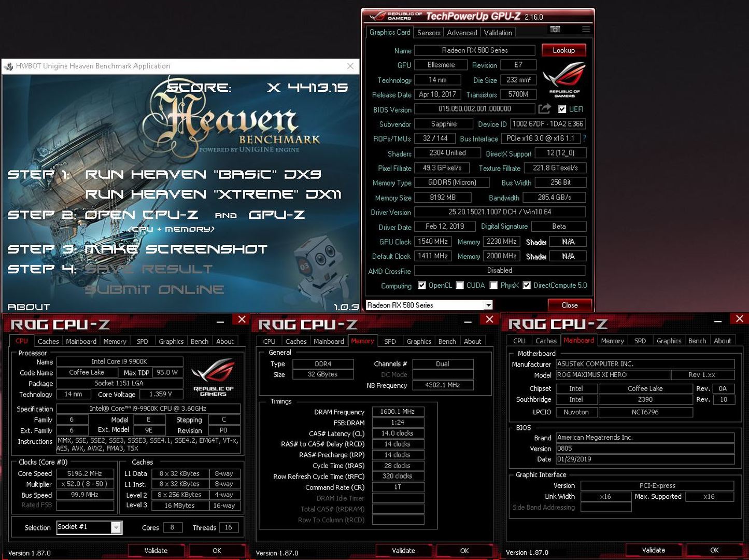Open SPD tab in middle CPU-Z window
Image resolution: width=749 pixels, height=560 pixels.
[390, 341]
